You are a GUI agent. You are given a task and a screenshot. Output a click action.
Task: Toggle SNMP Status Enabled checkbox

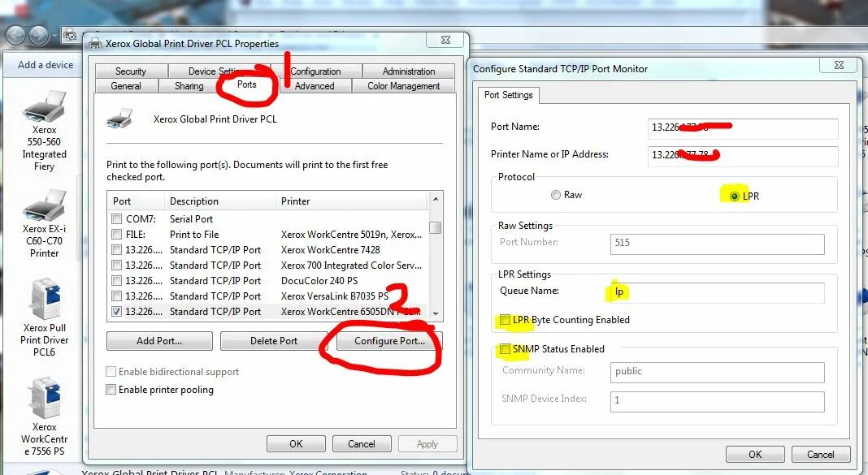[x=505, y=349]
